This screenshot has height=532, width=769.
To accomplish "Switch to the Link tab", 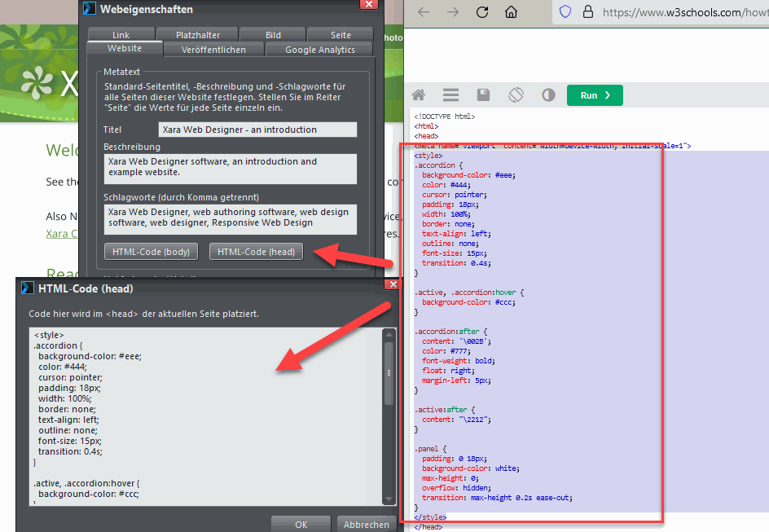I will [x=121, y=35].
